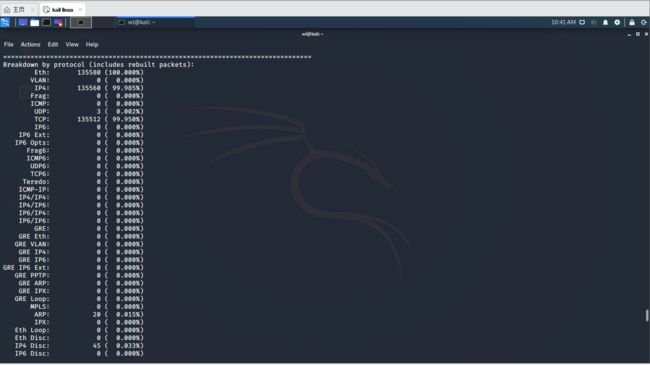Minimize the terminal window

click(x=629, y=34)
